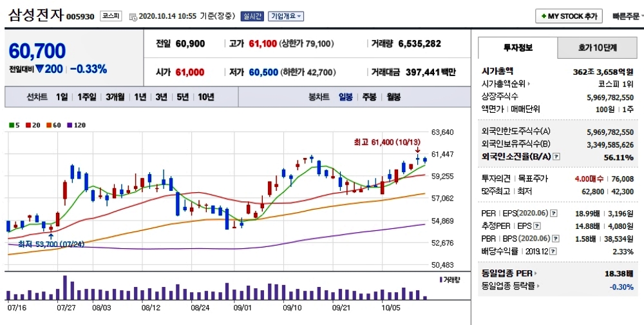Click the 거래대금 value 397,441 백만
644x325 pixels.
click(x=430, y=72)
